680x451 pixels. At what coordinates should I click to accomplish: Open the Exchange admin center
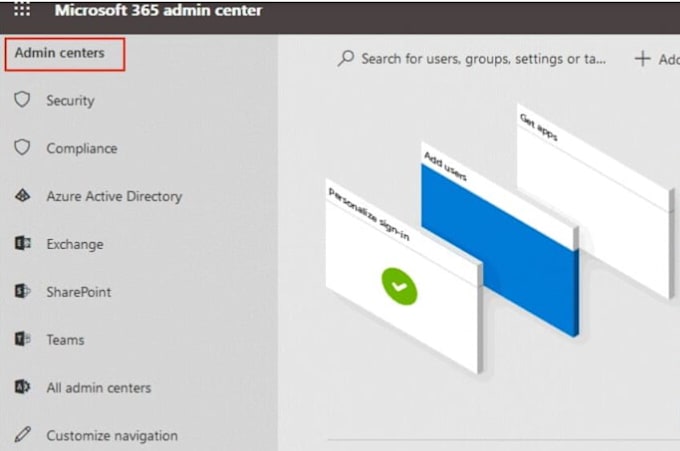pyautogui.click(x=75, y=244)
